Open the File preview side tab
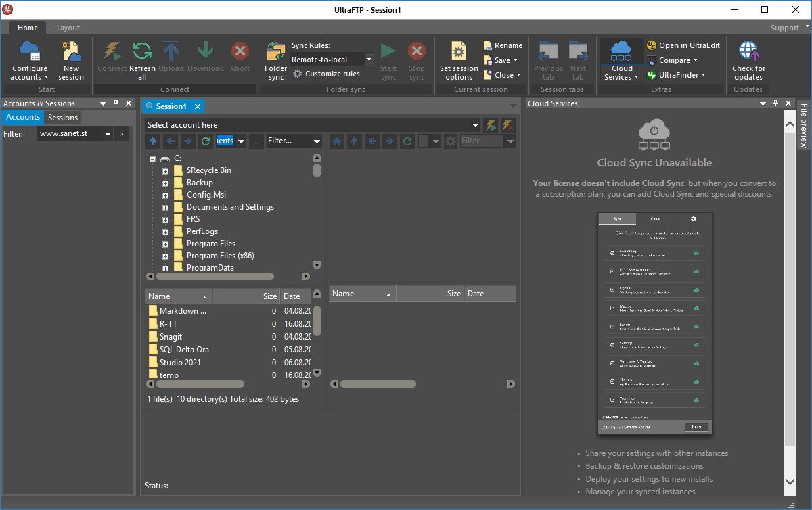 click(803, 125)
